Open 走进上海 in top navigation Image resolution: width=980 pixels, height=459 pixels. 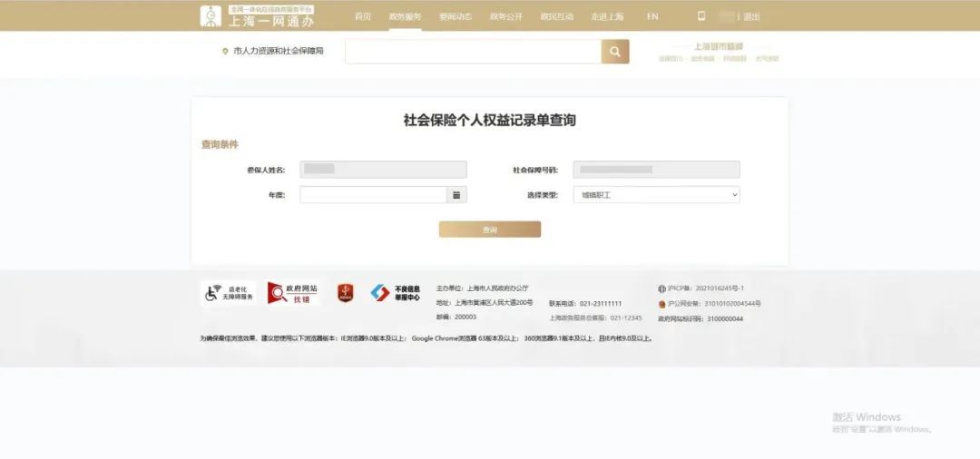607,17
